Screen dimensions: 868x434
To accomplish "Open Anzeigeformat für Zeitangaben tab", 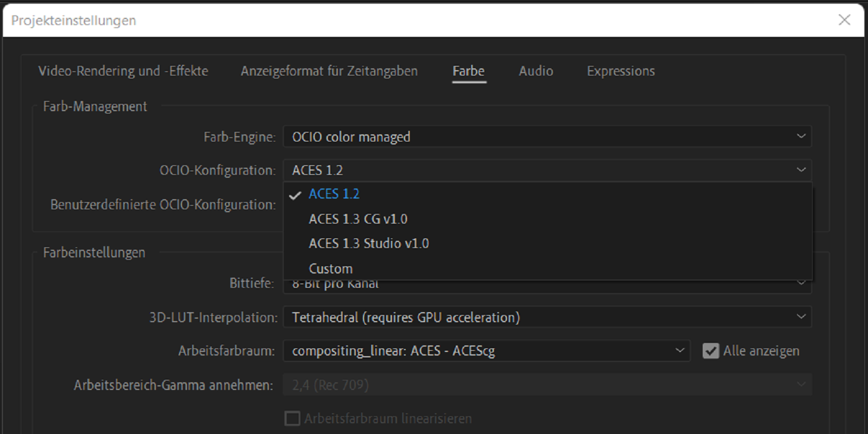I will pyautogui.click(x=329, y=71).
